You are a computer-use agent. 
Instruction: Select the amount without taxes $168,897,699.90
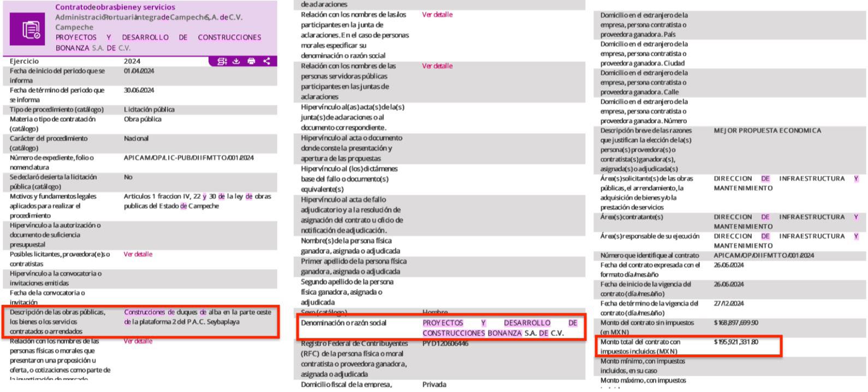tap(736, 323)
